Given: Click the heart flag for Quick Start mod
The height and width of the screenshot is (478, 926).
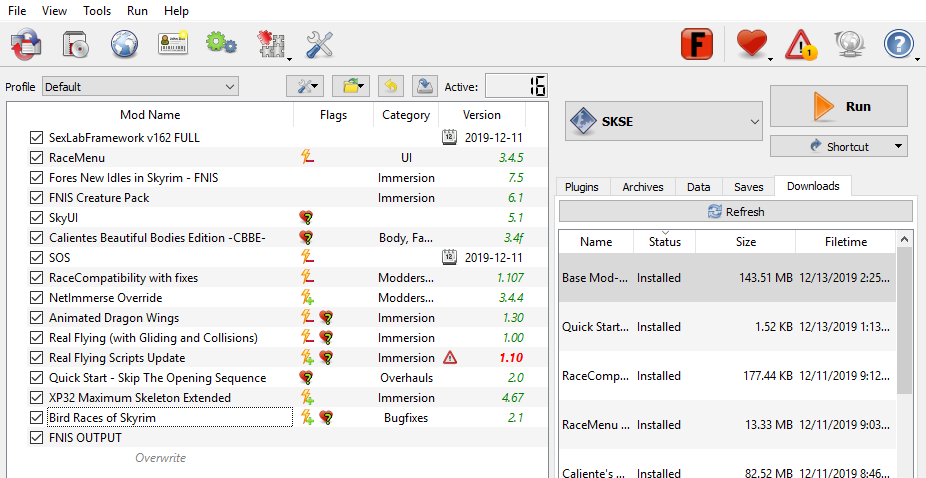Looking at the screenshot, I should tap(306, 378).
